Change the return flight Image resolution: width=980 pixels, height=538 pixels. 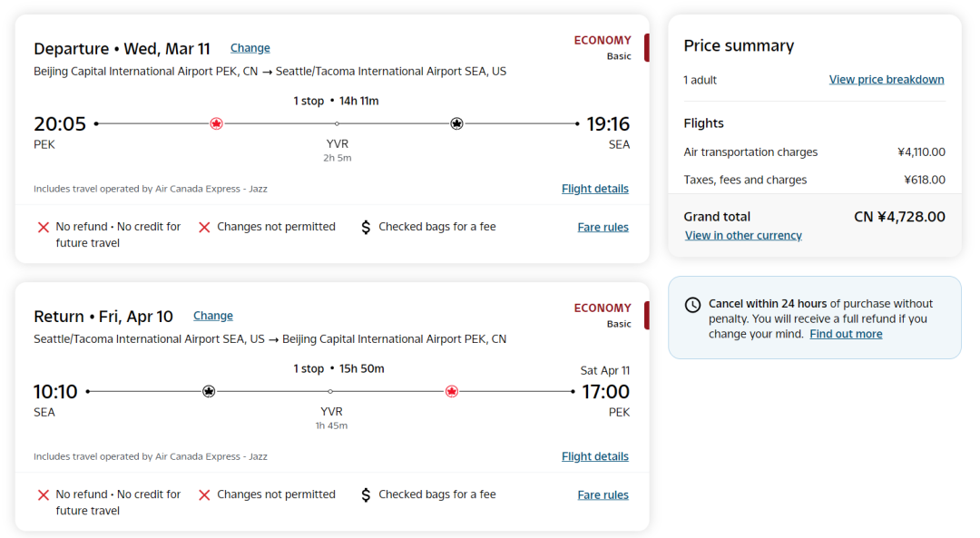point(213,316)
